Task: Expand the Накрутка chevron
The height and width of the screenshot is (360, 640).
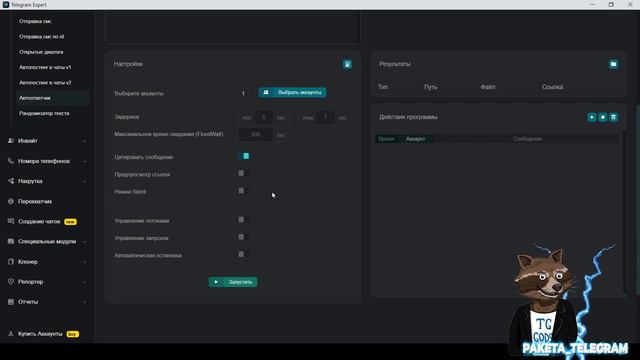Action: click(x=84, y=181)
